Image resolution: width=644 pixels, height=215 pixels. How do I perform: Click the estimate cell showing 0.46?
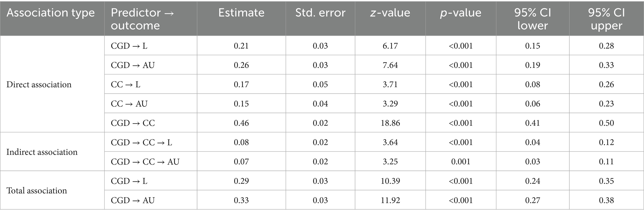(x=241, y=123)
